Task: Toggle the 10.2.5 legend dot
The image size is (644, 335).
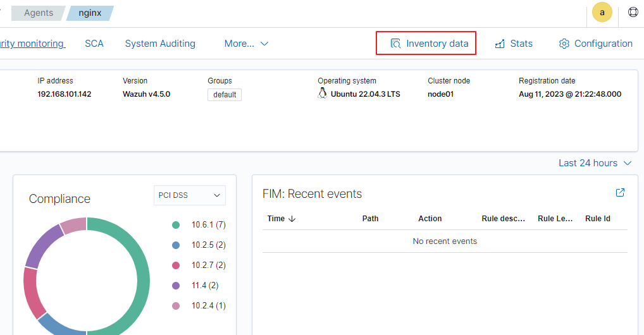Action: (x=176, y=245)
